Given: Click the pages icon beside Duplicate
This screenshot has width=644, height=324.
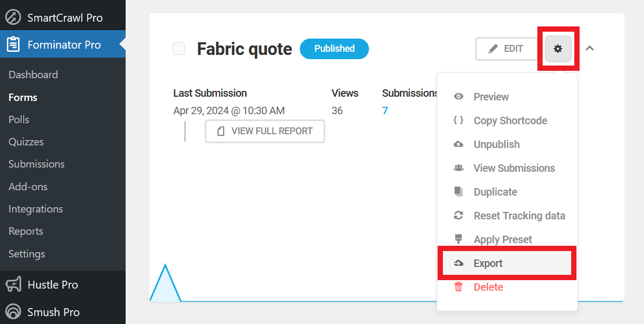Looking at the screenshot, I should [459, 192].
